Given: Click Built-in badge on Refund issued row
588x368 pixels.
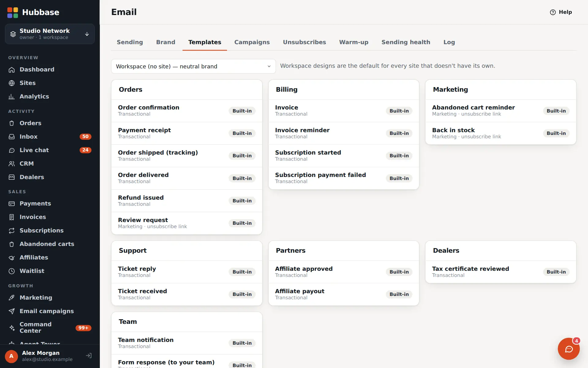Looking at the screenshot, I should click(242, 201).
